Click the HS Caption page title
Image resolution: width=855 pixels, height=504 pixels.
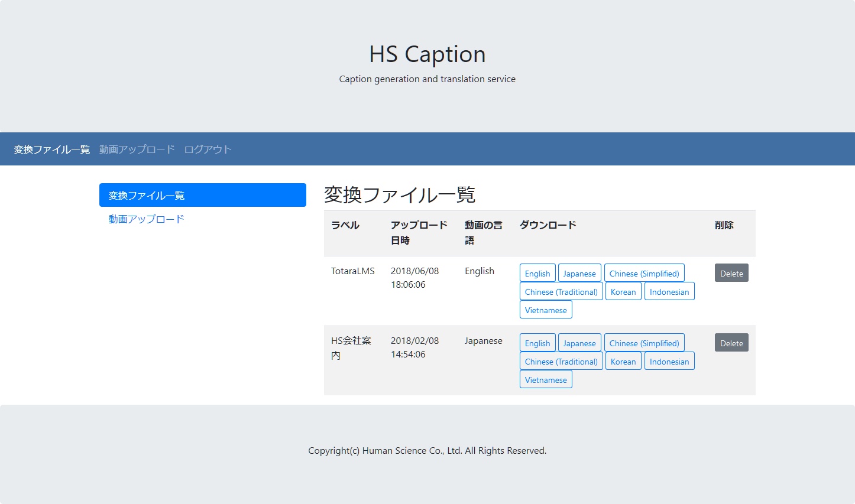(427, 54)
